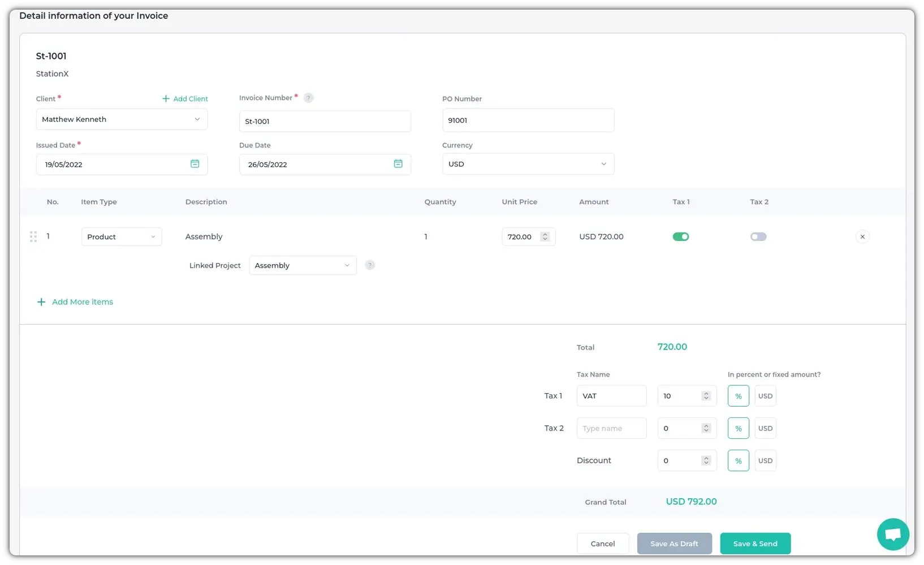Enable Tax 2 toggle for Assembly item

[758, 237]
